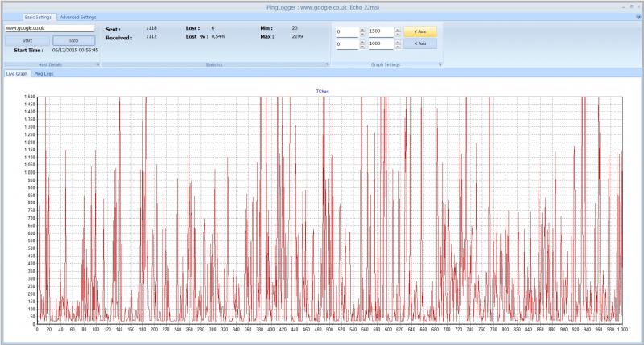Viewport: 644px width, 345px height.
Task: Select the Basic Settings ribbon tab
Action: [39, 16]
